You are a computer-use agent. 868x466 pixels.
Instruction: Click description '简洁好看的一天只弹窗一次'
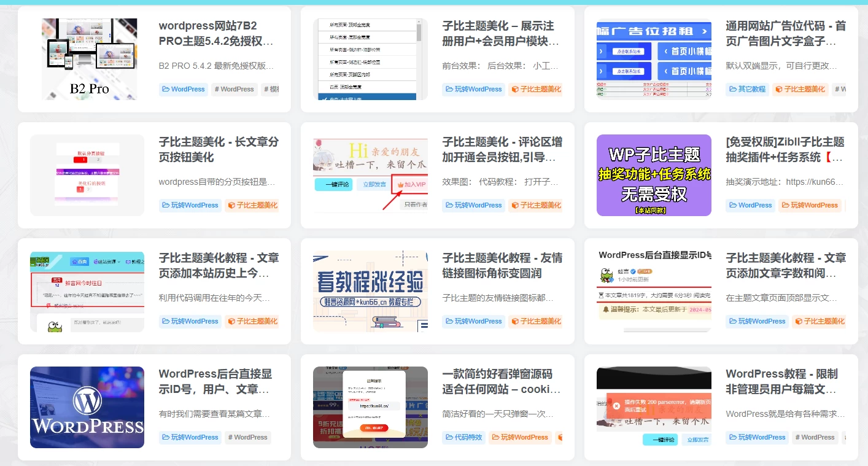click(498, 414)
